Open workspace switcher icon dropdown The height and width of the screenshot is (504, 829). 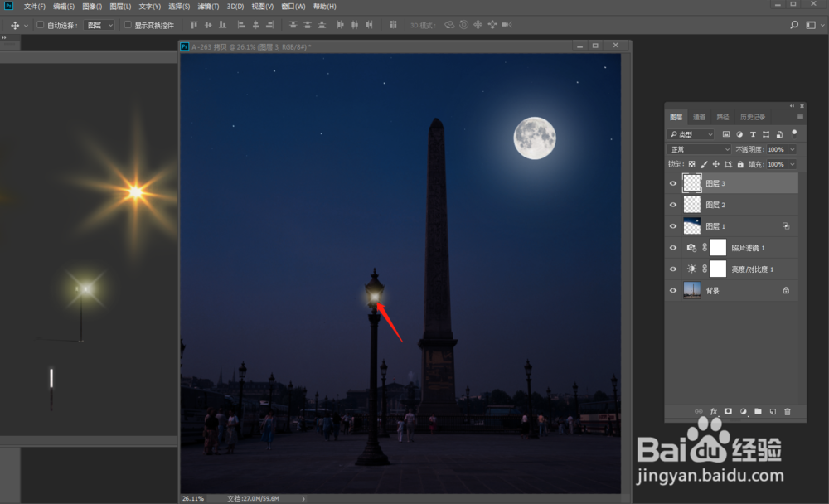pyautogui.click(x=814, y=25)
